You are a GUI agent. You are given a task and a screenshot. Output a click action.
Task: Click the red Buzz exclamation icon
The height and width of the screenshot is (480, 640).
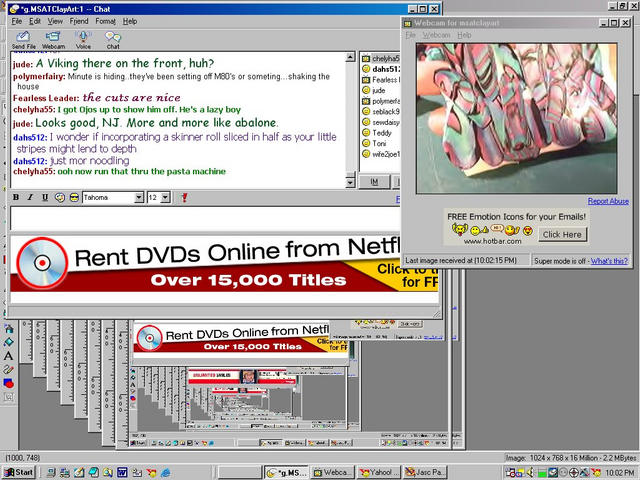184,198
